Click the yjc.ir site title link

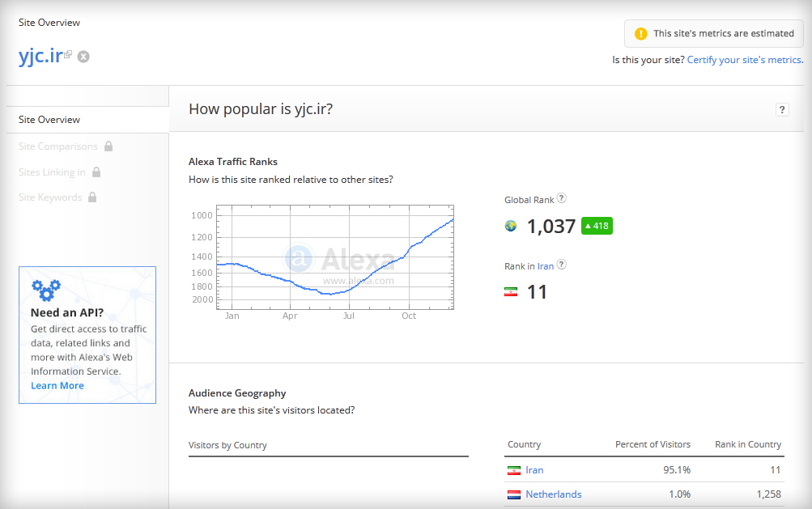coord(40,55)
